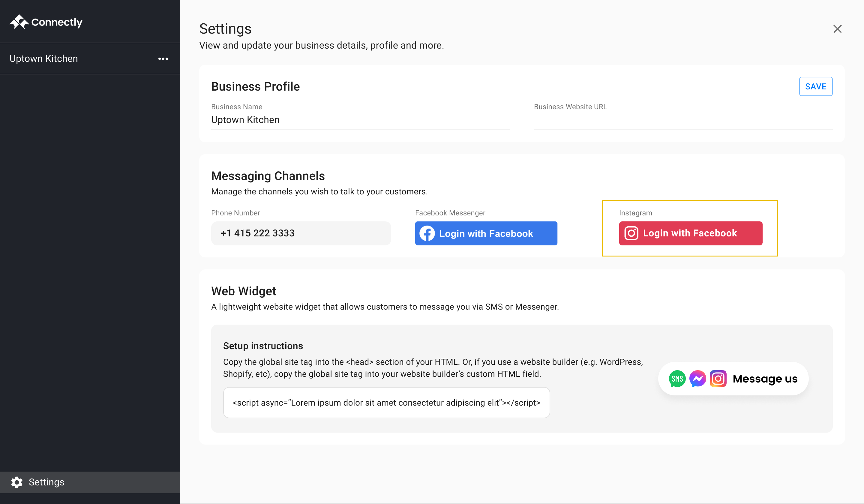Click the SMS icon in widget preview

677,379
